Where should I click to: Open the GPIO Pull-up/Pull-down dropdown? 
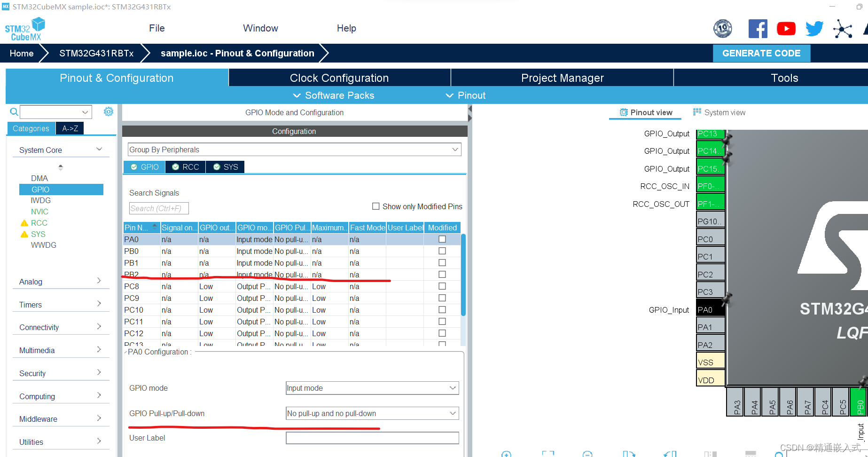[x=372, y=413]
